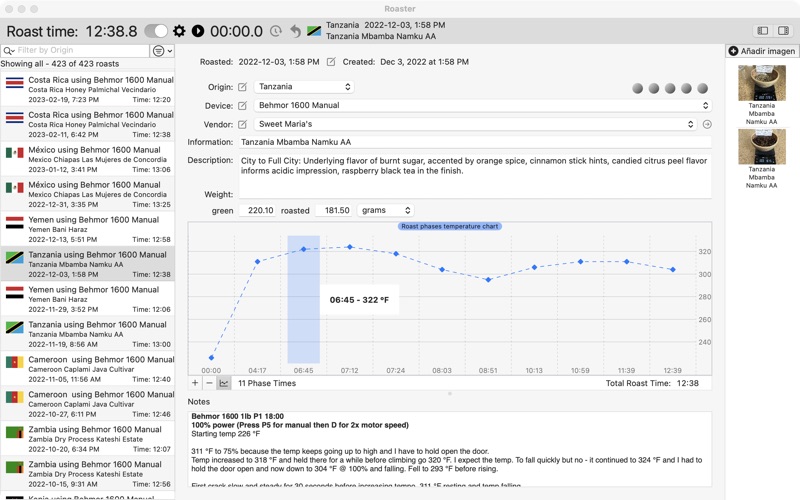This screenshot has height=500, width=800.
Task: Remove a phase time with minus button
Action: pyautogui.click(x=209, y=383)
